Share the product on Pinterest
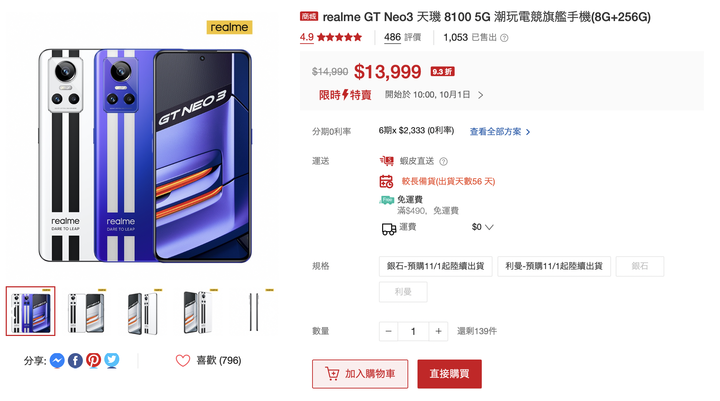This screenshot has height=401, width=720. click(x=93, y=361)
